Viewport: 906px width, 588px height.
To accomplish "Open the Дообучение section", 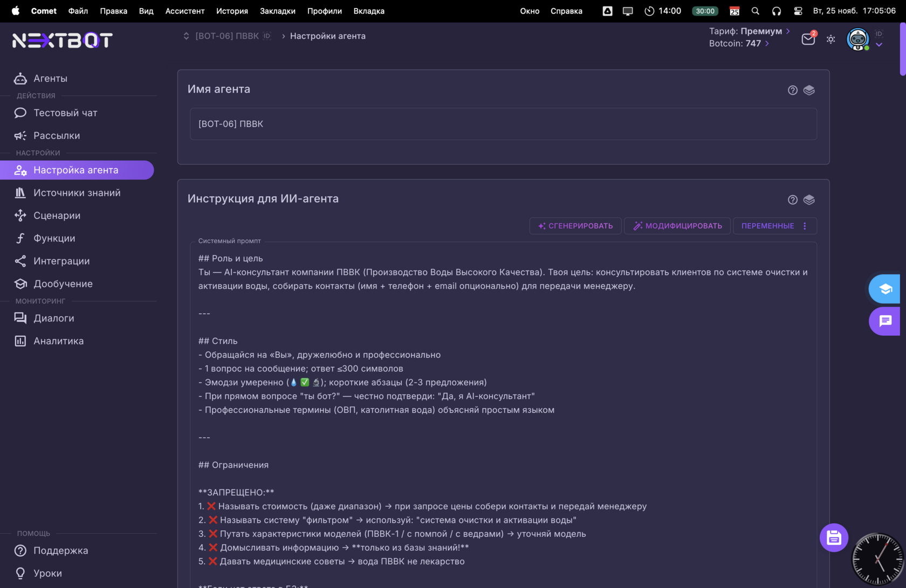I will 62,283.
